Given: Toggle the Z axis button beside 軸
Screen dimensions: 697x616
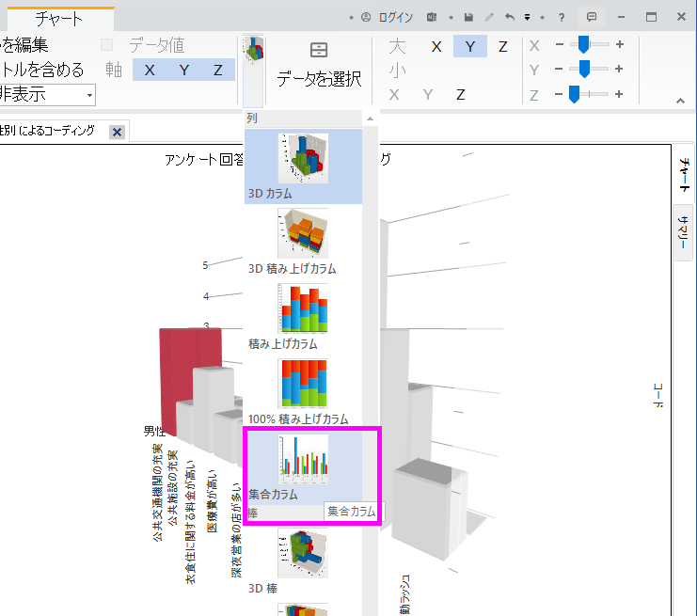Looking at the screenshot, I should pyautogui.click(x=217, y=70).
